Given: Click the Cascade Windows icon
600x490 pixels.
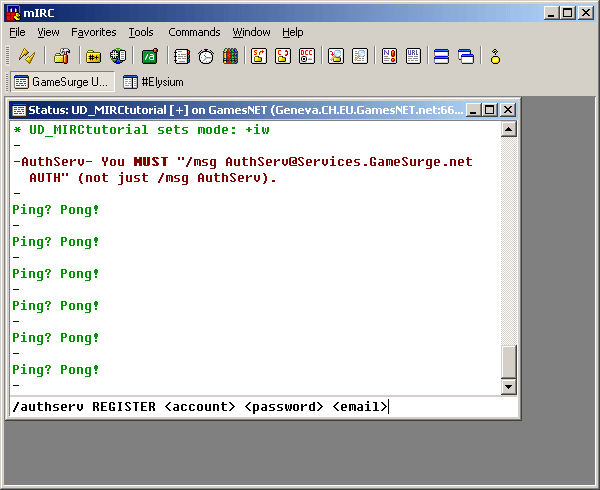Looking at the screenshot, I should [466, 56].
